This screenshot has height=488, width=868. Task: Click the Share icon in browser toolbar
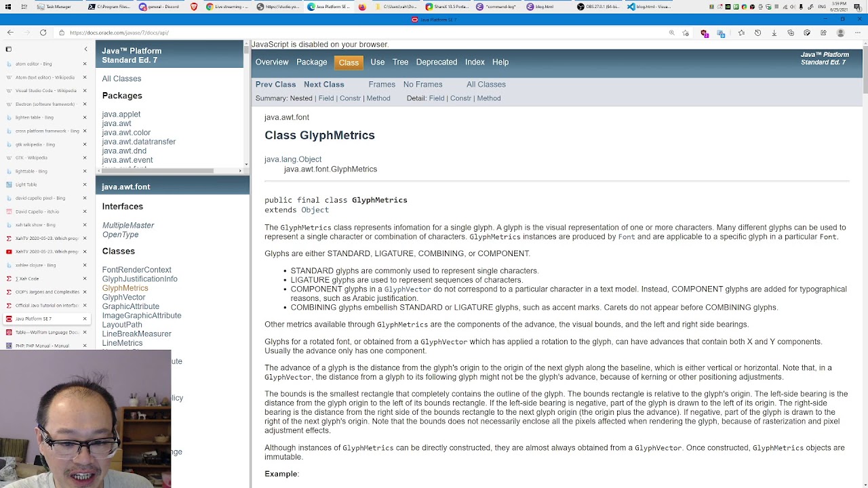(823, 33)
